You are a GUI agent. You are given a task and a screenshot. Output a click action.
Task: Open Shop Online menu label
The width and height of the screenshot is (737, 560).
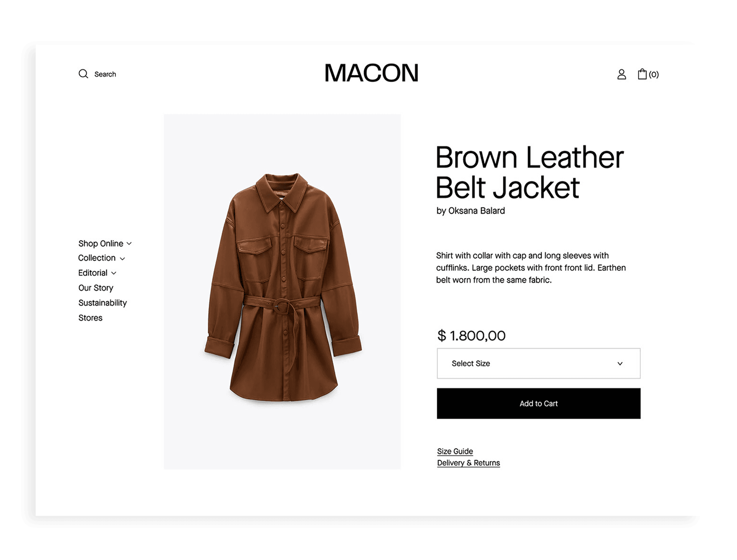101,243
